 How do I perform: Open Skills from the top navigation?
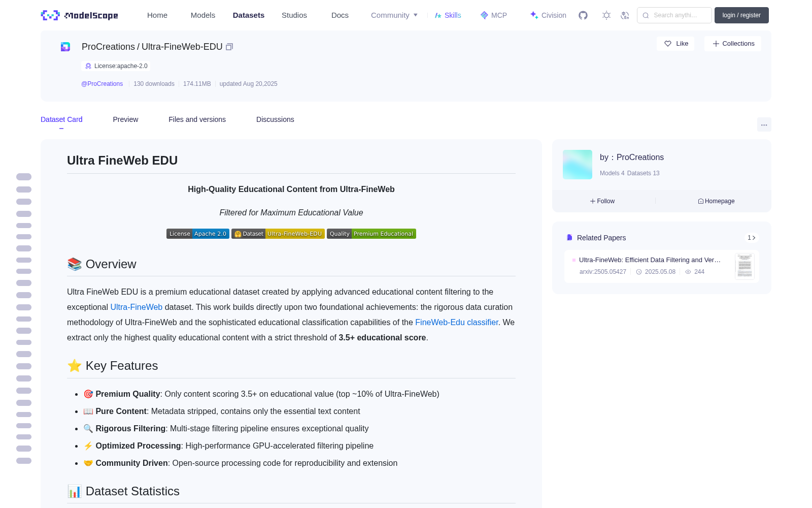[x=448, y=15]
